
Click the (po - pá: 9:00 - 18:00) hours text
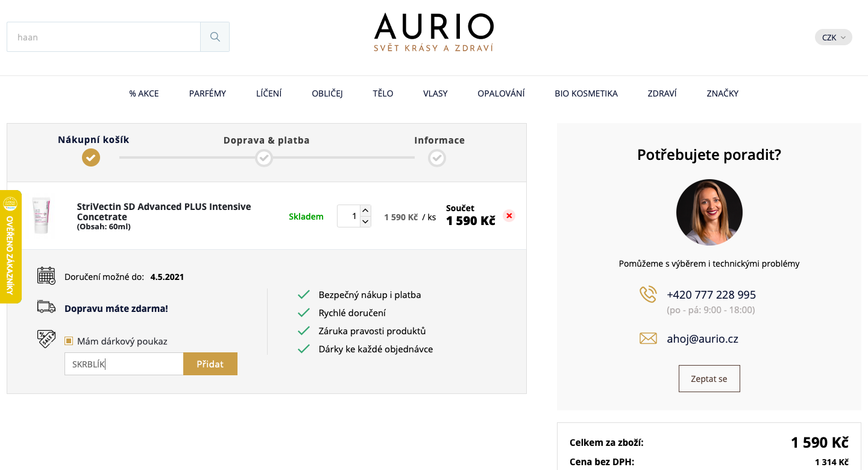pos(711,310)
